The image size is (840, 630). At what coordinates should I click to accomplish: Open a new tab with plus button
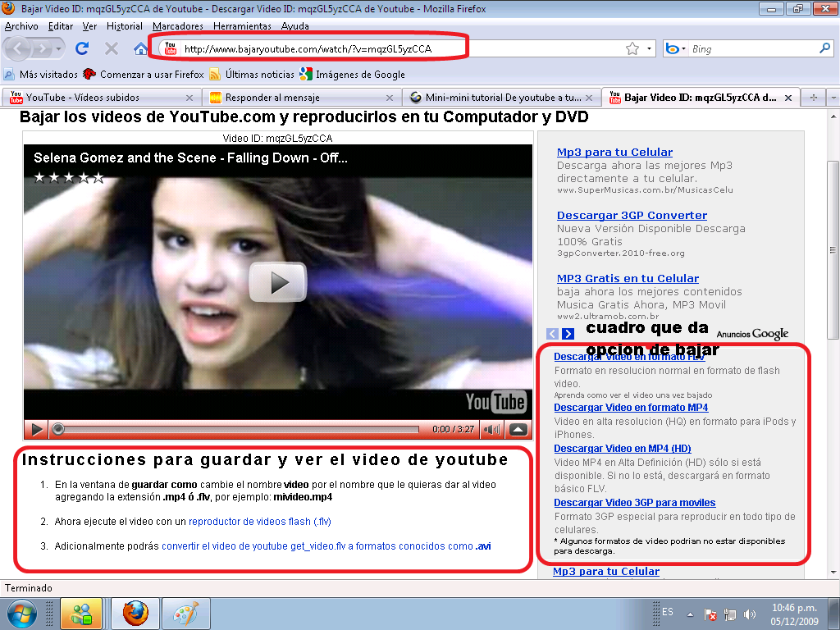tap(813, 98)
